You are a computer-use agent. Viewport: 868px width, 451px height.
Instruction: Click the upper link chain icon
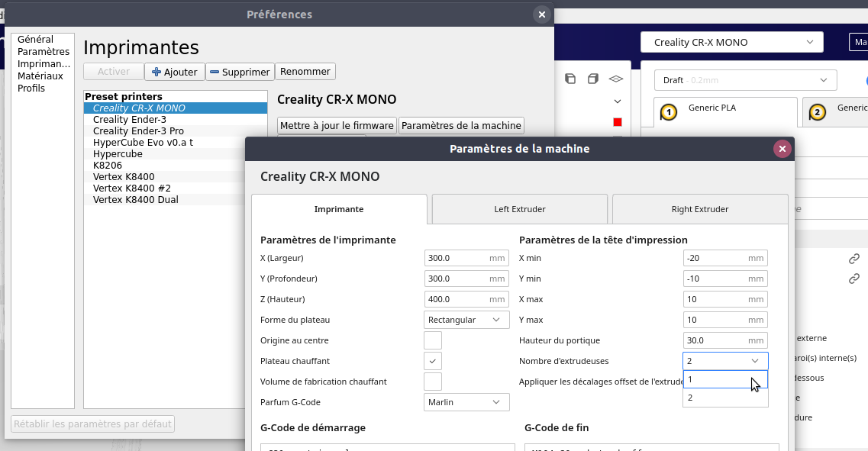coord(854,259)
